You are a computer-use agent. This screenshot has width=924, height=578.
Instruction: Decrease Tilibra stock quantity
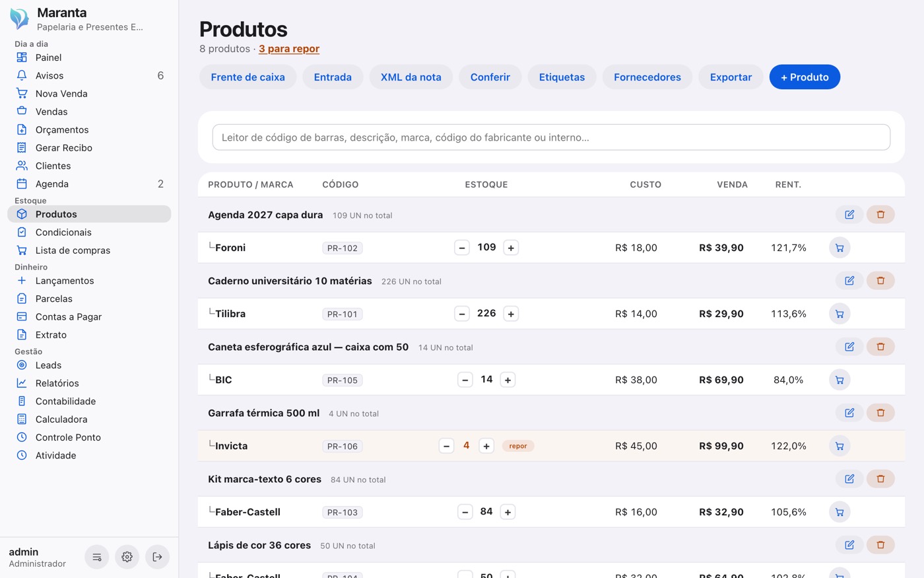(x=462, y=314)
